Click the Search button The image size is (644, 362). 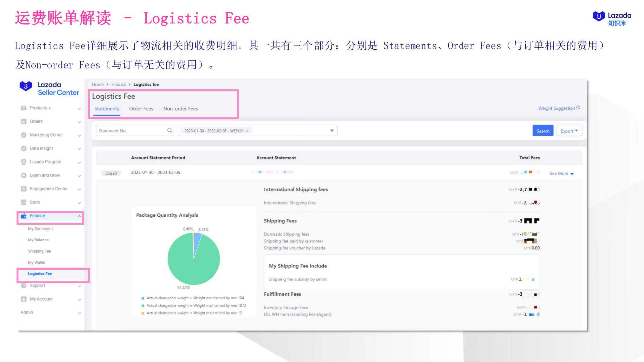click(x=543, y=131)
